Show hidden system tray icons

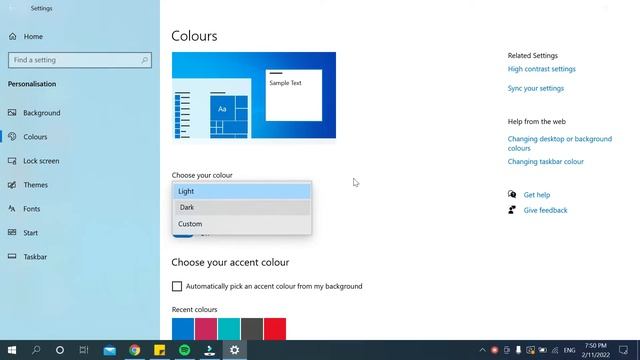click(482, 350)
